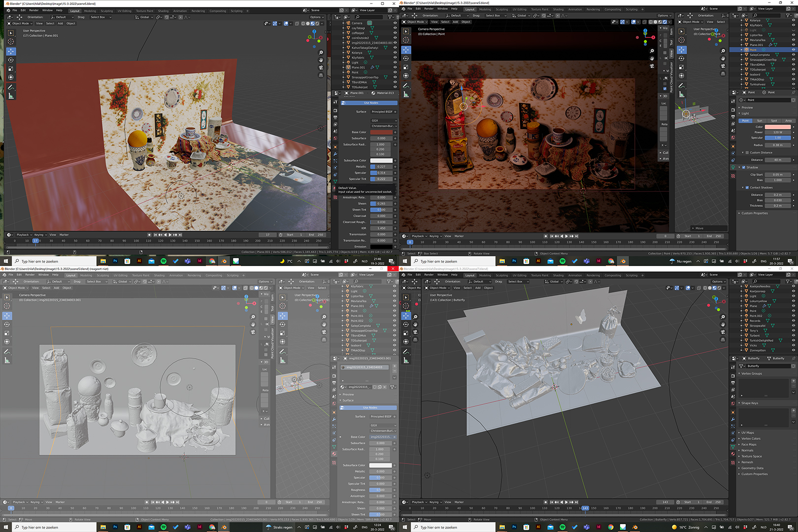798x532 pixels.
Task: Open Spotify from top-left taskbar
Action: 164,261
